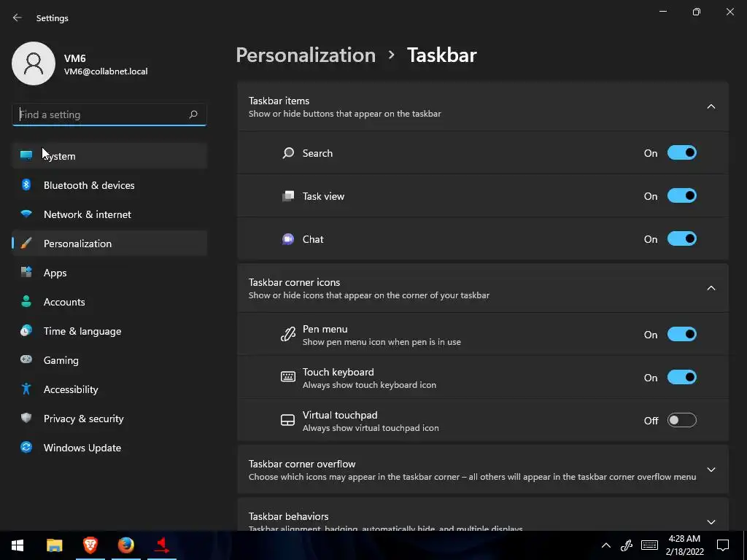Turn off the Search taskbar toggle
The height and width of the screenshot is (560, 747).
click(x=682, y=153)
